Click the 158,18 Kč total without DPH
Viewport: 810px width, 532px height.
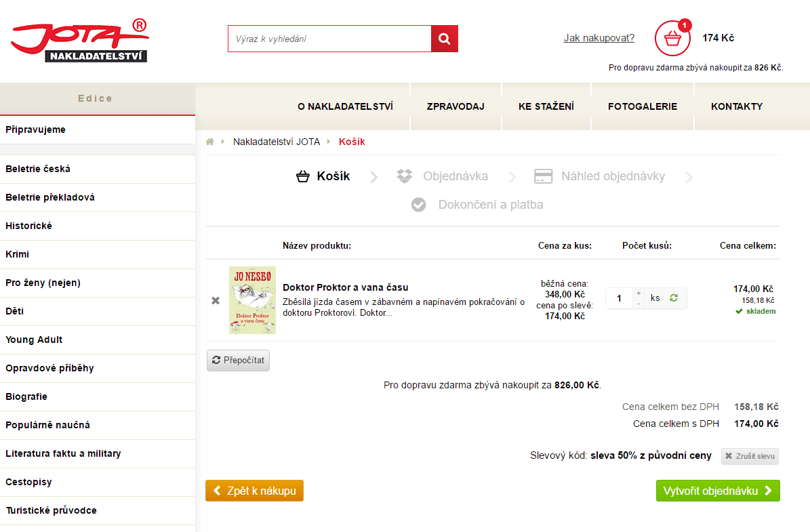(x=756, y=407)
